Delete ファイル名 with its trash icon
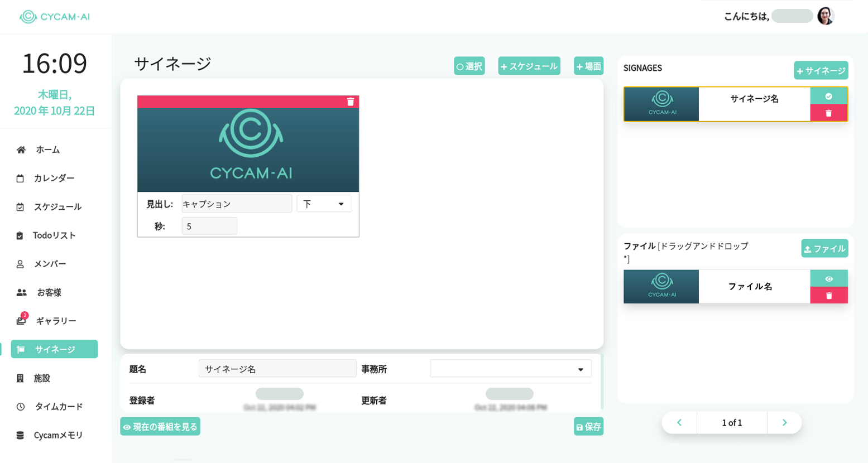868x463 pixels. click(x=829, y=295)
